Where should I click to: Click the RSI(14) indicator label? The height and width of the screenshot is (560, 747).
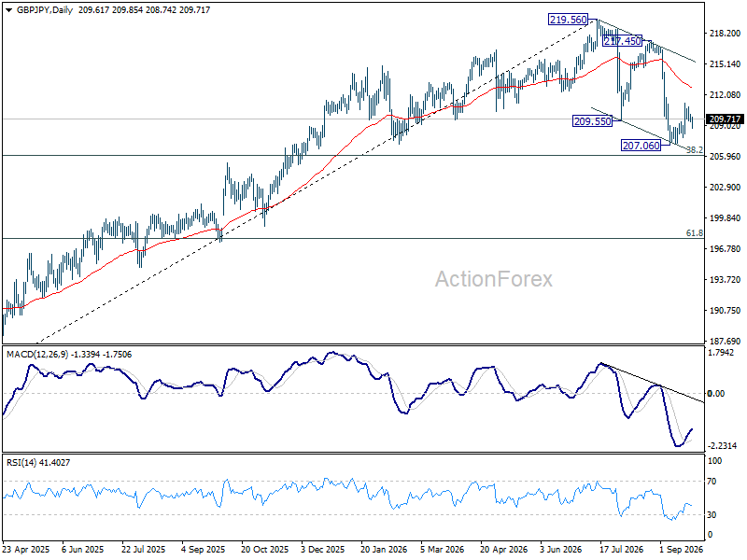coord(21,462)
